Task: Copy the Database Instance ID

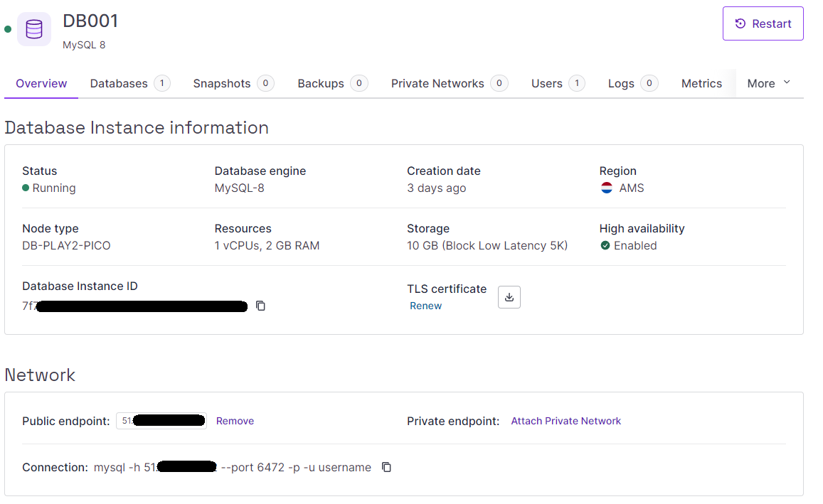Action: point(260,306)
